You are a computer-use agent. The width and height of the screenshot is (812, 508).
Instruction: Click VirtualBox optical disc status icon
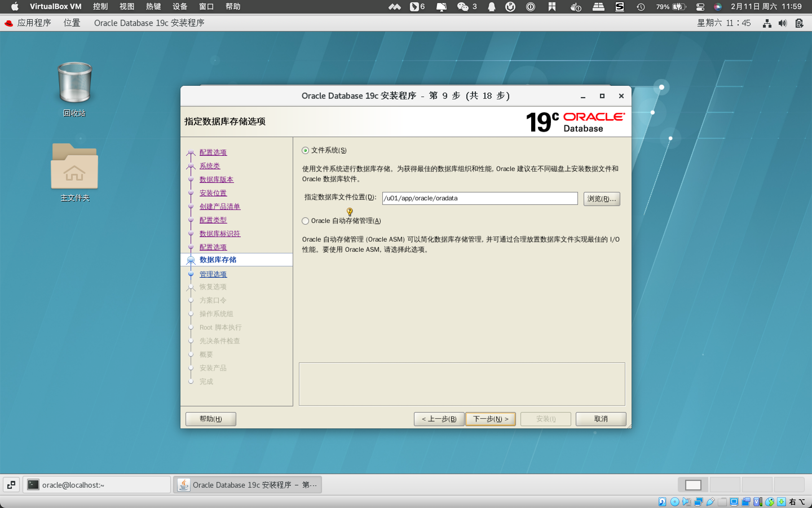tap(675, 502)
